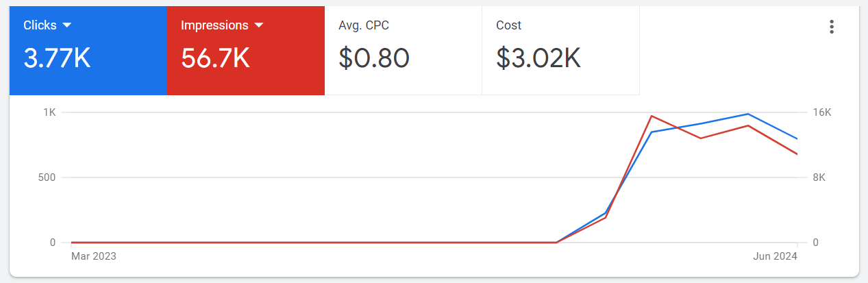Click the $3.02K cost value
The height and width of the screenshot is (283, 868).
point(538,58)
